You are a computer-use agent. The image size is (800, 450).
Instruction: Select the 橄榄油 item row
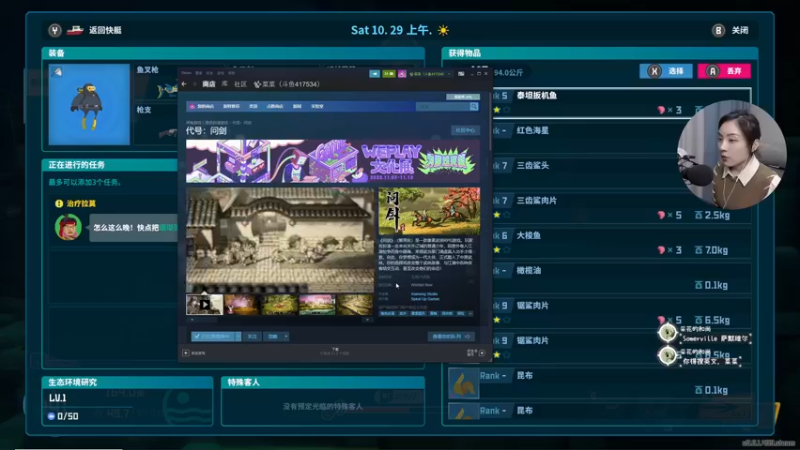point(599,278)
